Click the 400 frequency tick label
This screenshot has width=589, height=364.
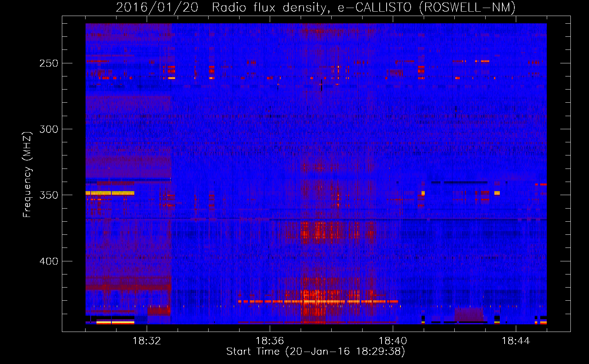[49, 261]
